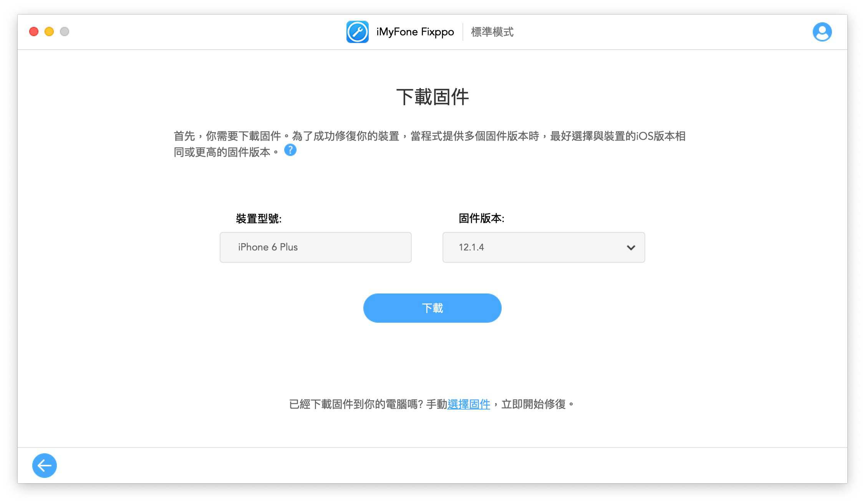Start firmware download with the 下載 button

tap(432, 308)
